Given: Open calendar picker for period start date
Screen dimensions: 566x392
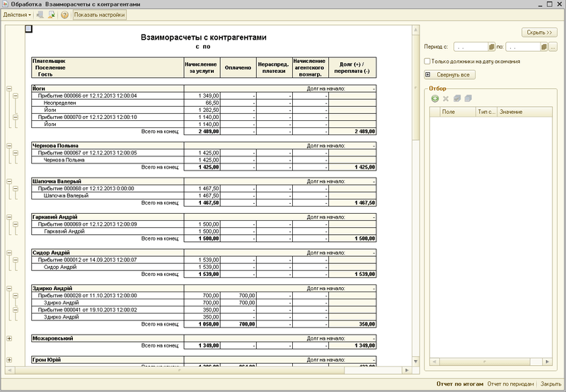Looking at the screenshot, I should pos(490,47).
